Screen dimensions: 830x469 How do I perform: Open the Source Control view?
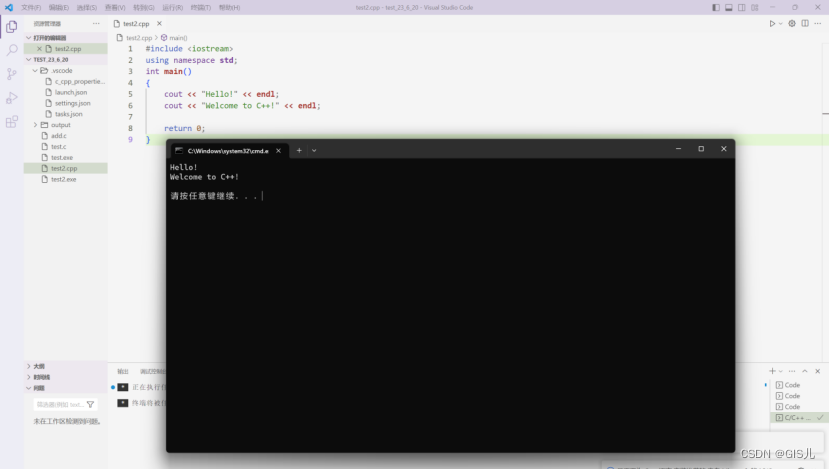(x=12, y=74)
